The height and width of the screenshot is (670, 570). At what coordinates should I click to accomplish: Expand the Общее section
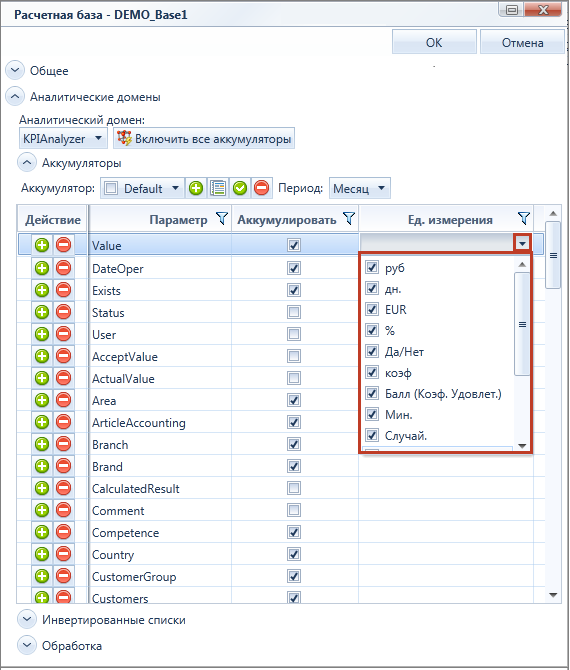[15, 70]
